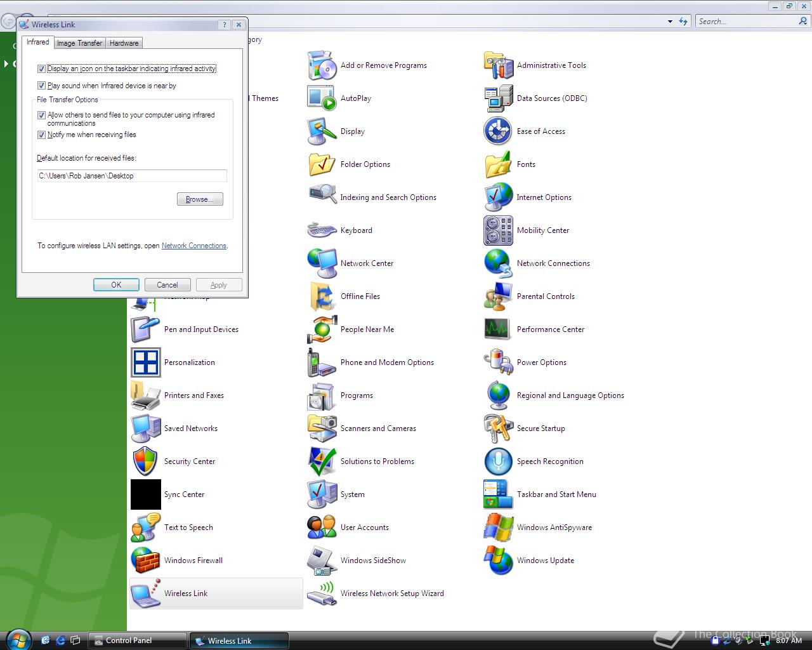812x650 pixels.
Task: Open the Wireless Network Setup Wizard icon
Action: point(322,594)
